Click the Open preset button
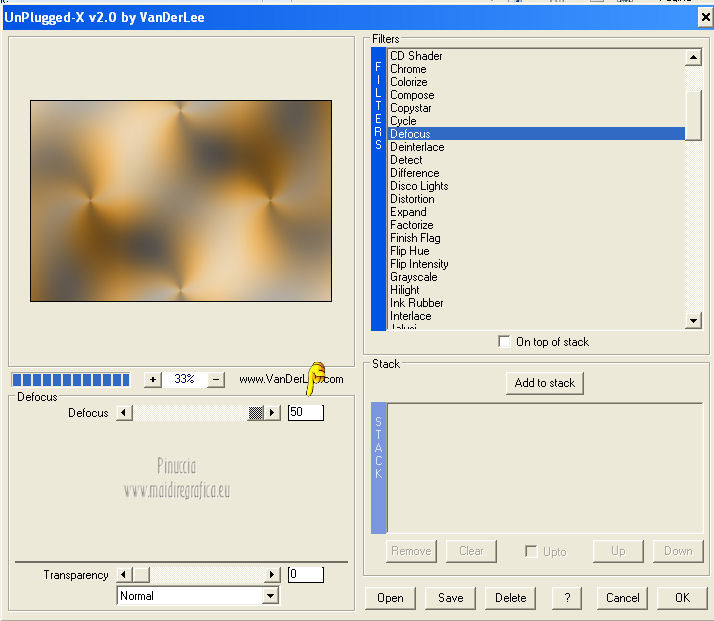This screenshot has height=621, width=714. click(390, 598)
